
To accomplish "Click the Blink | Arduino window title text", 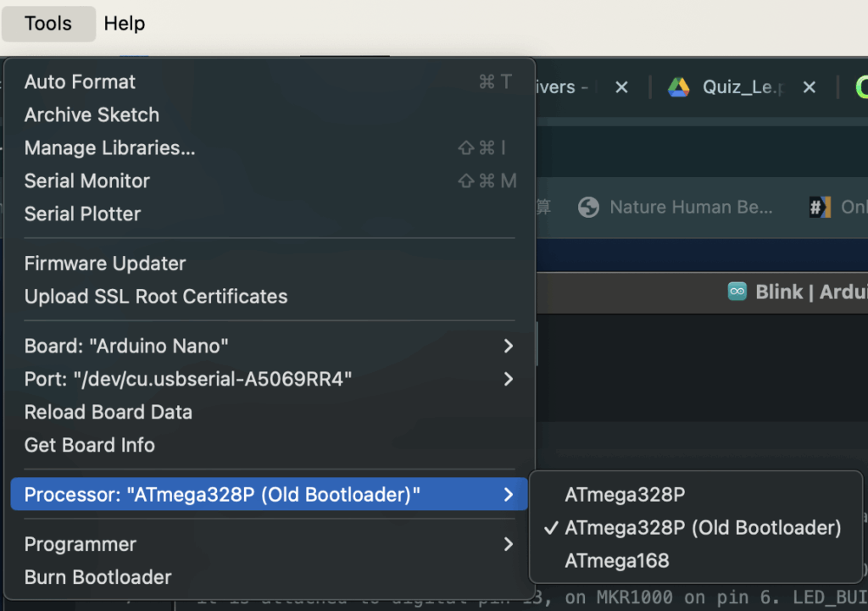I will click(x=811, y=292).
